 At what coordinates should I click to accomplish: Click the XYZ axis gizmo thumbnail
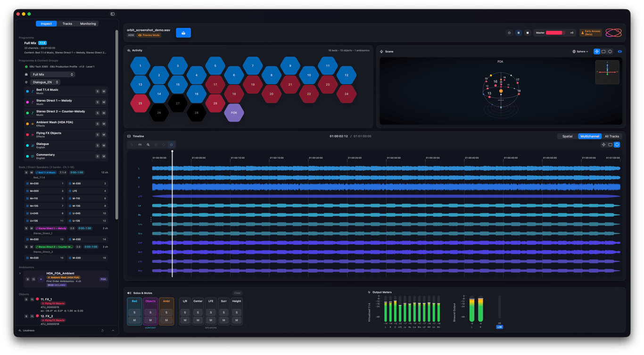pos(607,72)
